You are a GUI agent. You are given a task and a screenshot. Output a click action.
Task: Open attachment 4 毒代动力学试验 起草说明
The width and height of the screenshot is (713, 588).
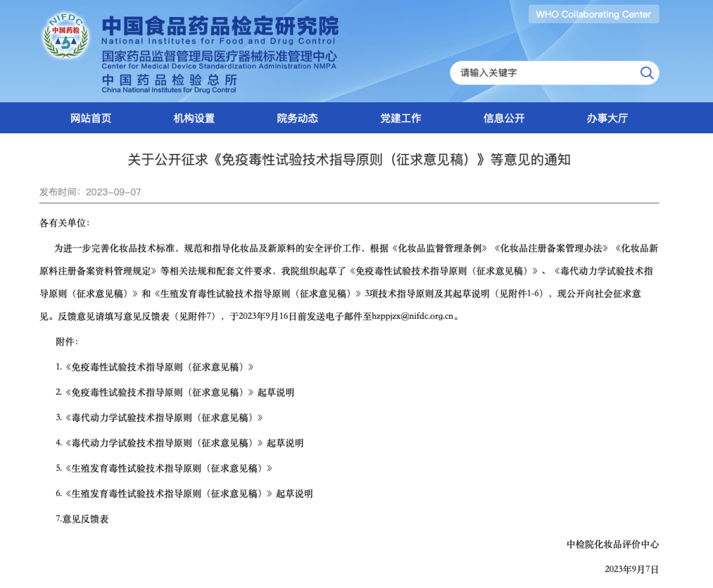(180, 443)
